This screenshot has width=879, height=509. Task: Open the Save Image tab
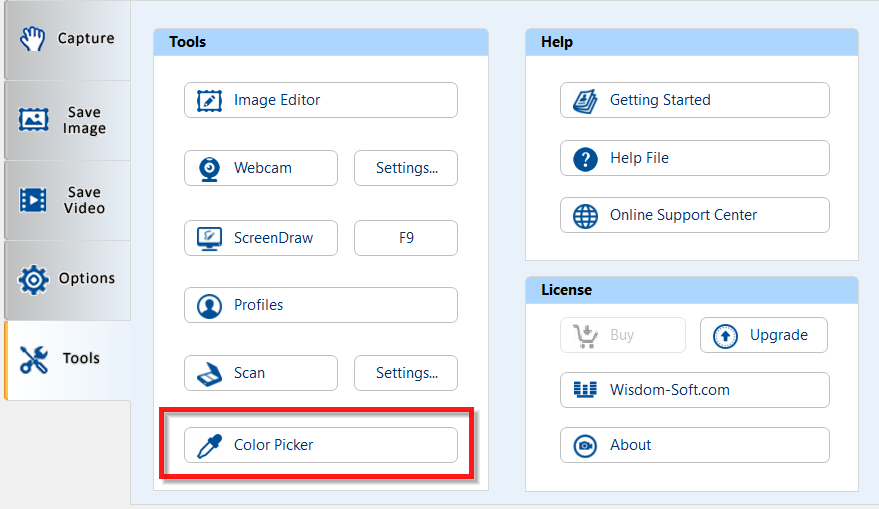click(x=66, y=120)
